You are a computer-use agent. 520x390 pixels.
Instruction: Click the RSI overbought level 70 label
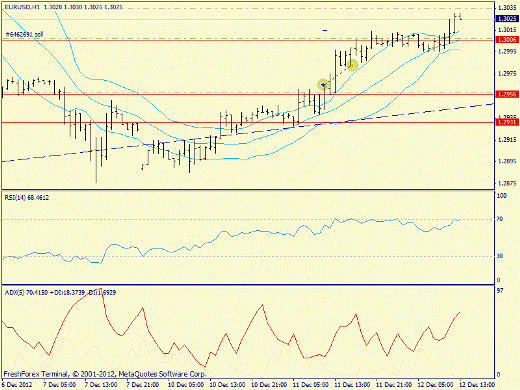500,219
